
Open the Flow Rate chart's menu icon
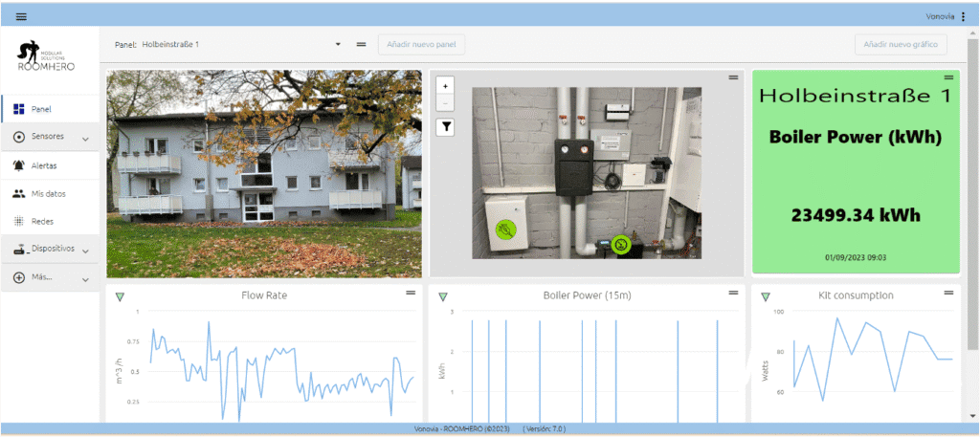pyautogui.click(x=411, y=293)
